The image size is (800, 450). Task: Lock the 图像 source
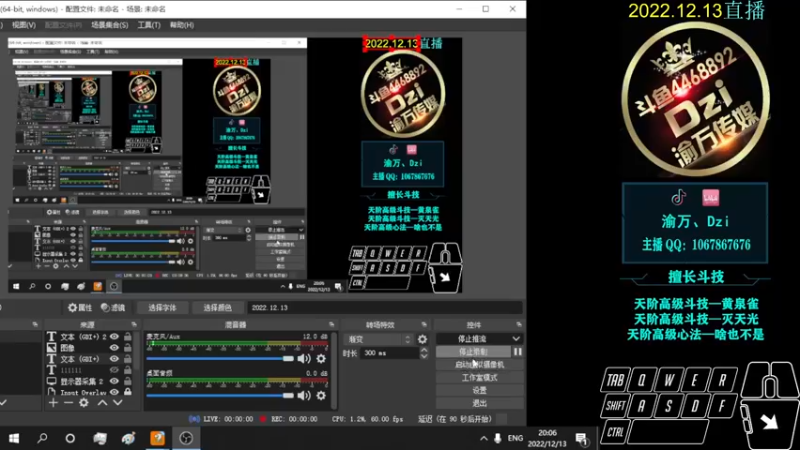coord(128,347)
